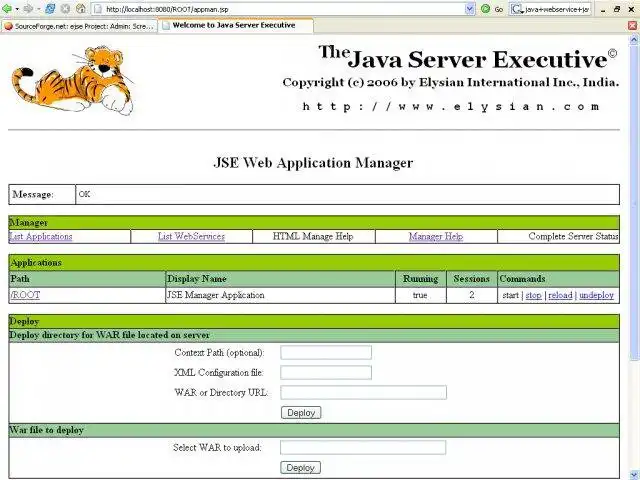Click the Display Name column header
The height and width of the screenshot is (480, 640).
coord(280,279)
